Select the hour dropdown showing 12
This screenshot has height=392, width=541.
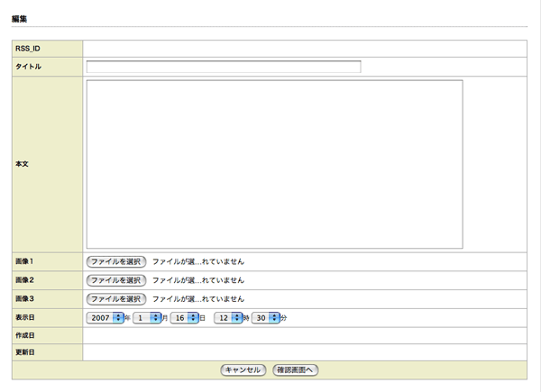click(x=229, y=318)
